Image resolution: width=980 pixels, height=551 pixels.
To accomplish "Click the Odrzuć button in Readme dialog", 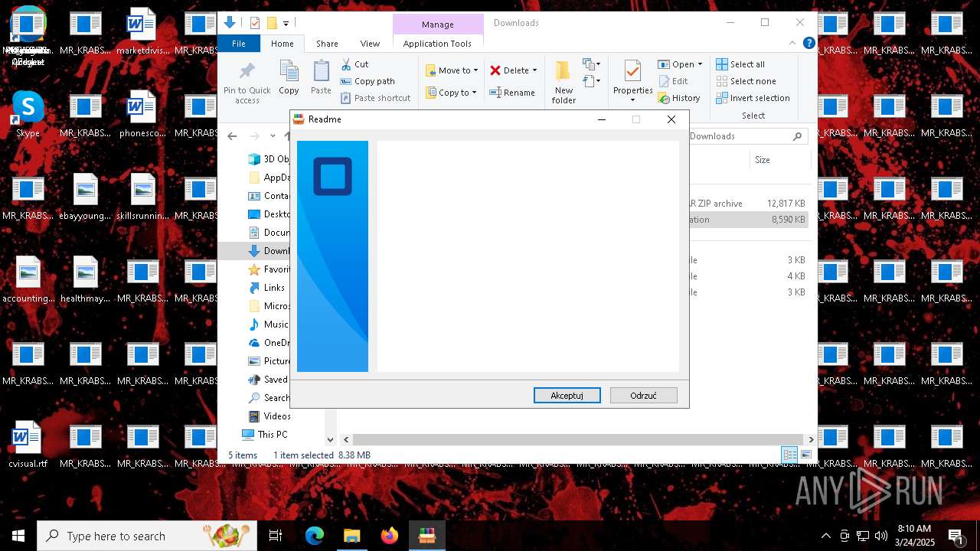I will (x=643, y=396).
